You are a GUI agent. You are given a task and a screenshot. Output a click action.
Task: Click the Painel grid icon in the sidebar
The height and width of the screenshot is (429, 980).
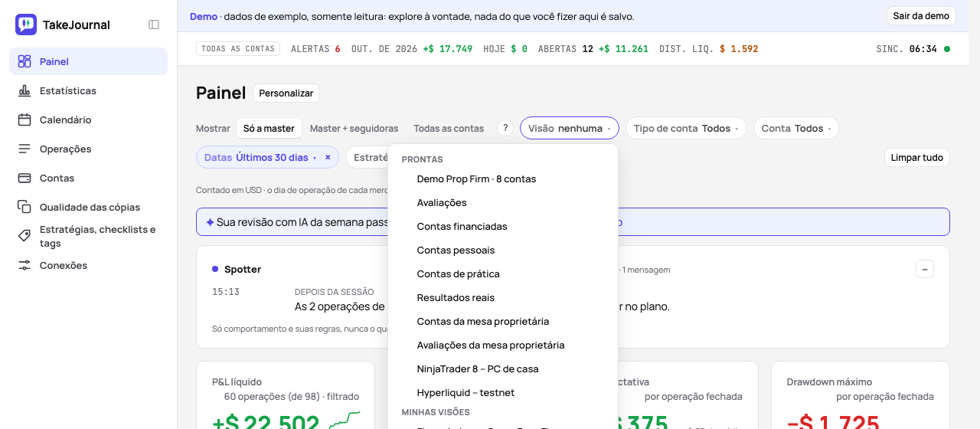pos(24,61)
